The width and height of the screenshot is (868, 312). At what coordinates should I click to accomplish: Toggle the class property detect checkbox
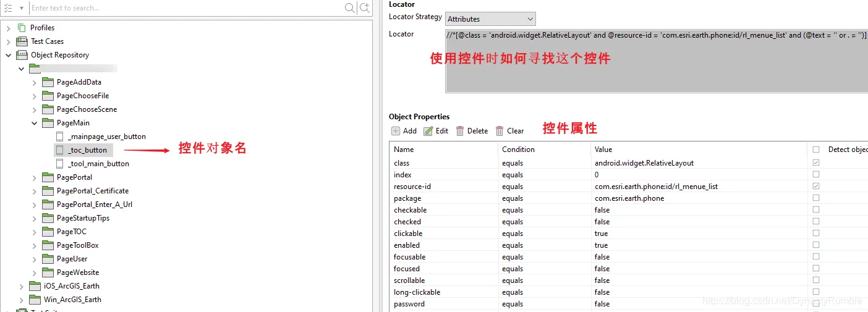point(816,163)
